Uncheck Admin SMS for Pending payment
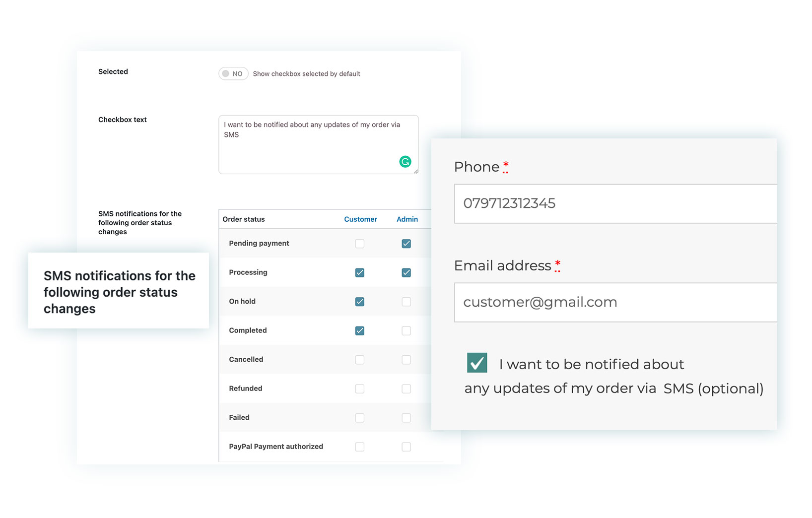812x518 pixels. [406, 244]
